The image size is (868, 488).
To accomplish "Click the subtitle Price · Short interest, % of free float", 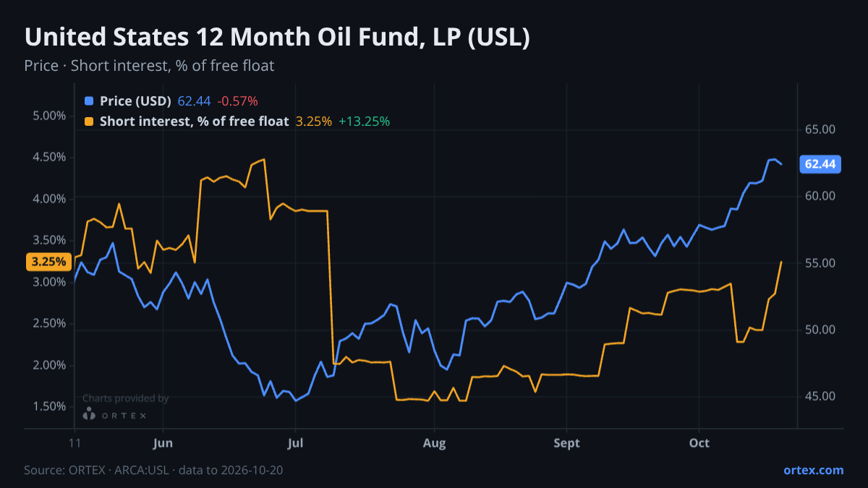I will [x=149, y=66].
